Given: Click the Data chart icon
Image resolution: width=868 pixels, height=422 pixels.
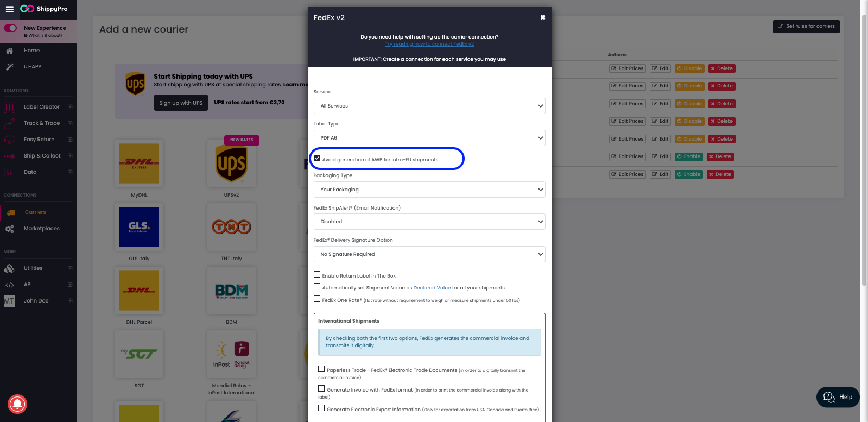Looking at the screenshot, I should 9,172.
